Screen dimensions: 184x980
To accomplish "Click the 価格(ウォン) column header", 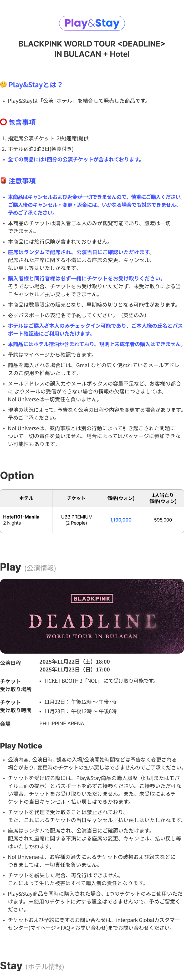I will (121, 498).
